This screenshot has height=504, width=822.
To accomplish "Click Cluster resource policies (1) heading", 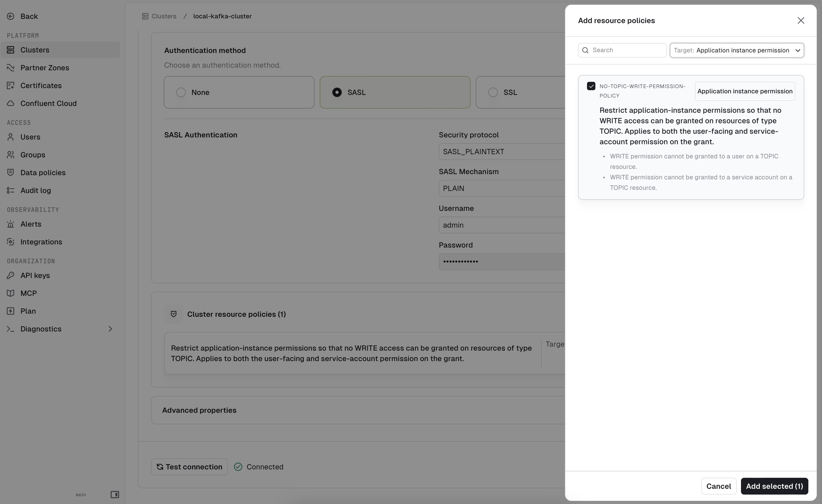I will tap(237, 314).
